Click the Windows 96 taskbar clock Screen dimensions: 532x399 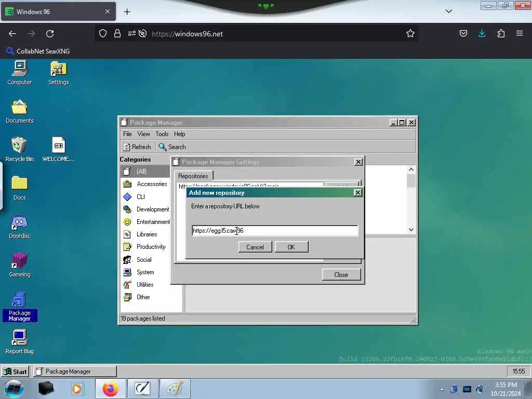coord(518,371)
